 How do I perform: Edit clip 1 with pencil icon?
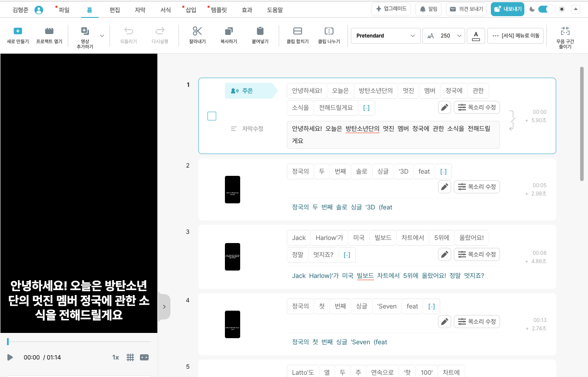point(444,107)
